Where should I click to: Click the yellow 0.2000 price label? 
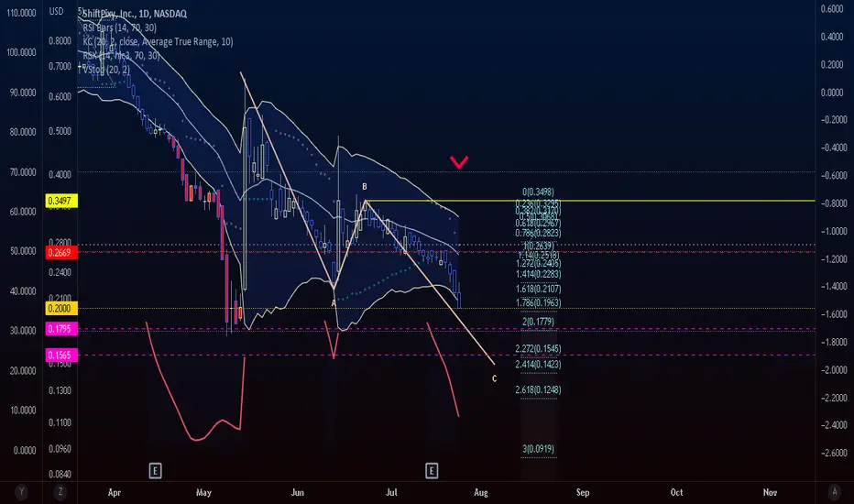pyautogui.click(x=60, y=309)
